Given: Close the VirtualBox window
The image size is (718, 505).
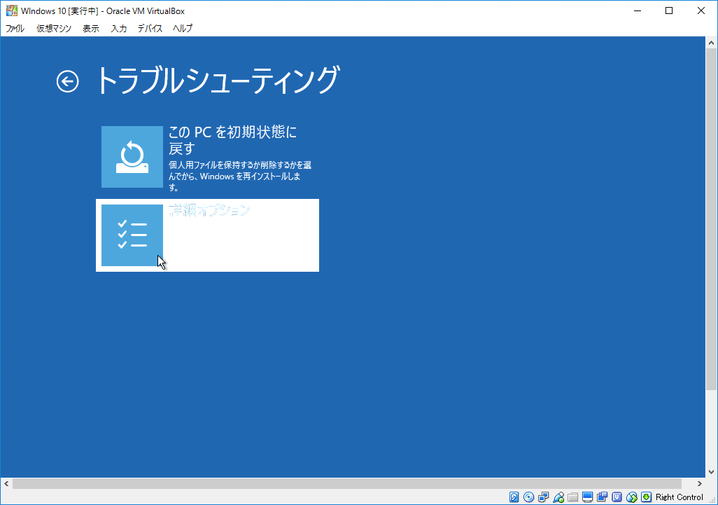Looking at the screenshot, I should coord(701,11).
